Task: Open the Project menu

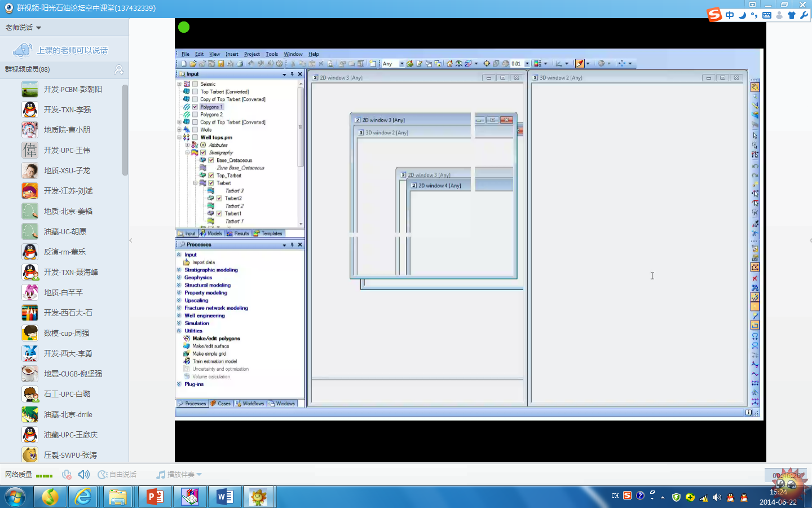Action: coord(252,54)
